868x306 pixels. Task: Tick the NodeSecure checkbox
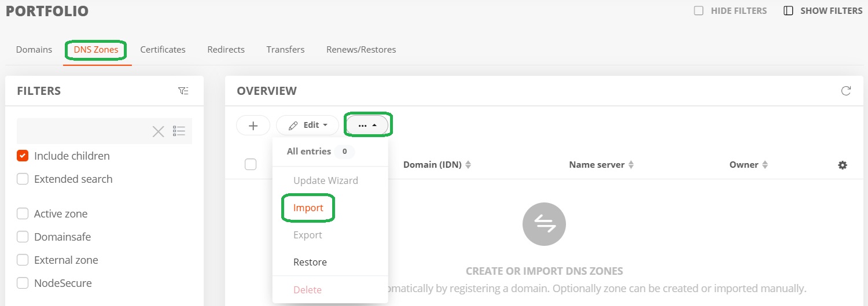(23, 283)
